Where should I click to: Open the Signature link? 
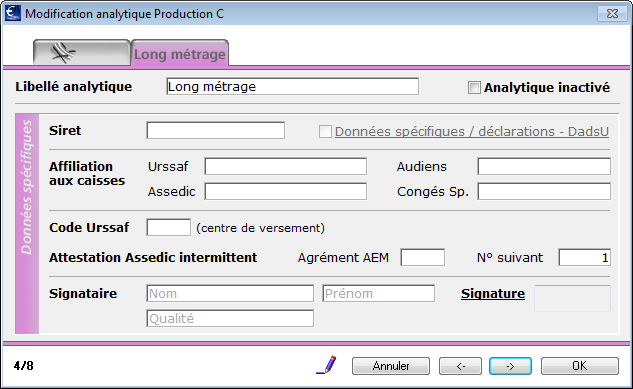(x=493, y=294)
